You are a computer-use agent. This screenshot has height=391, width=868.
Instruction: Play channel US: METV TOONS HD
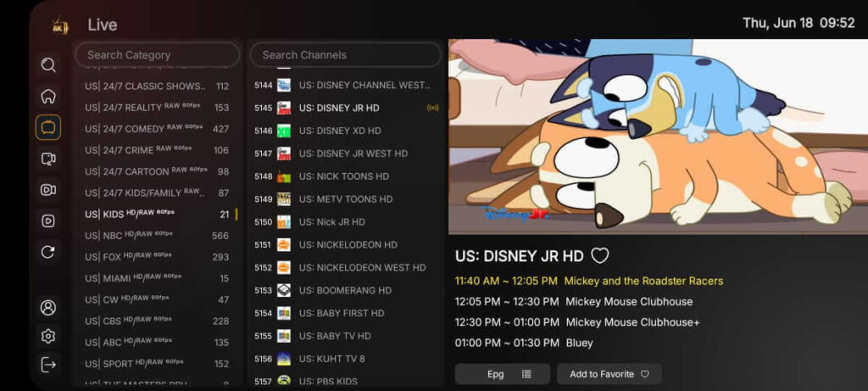(346, 198)
